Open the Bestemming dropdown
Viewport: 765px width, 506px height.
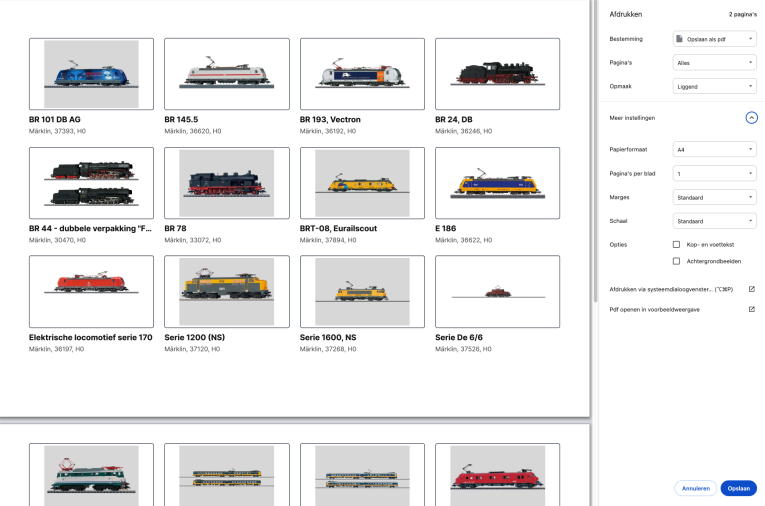coord(714,39)
